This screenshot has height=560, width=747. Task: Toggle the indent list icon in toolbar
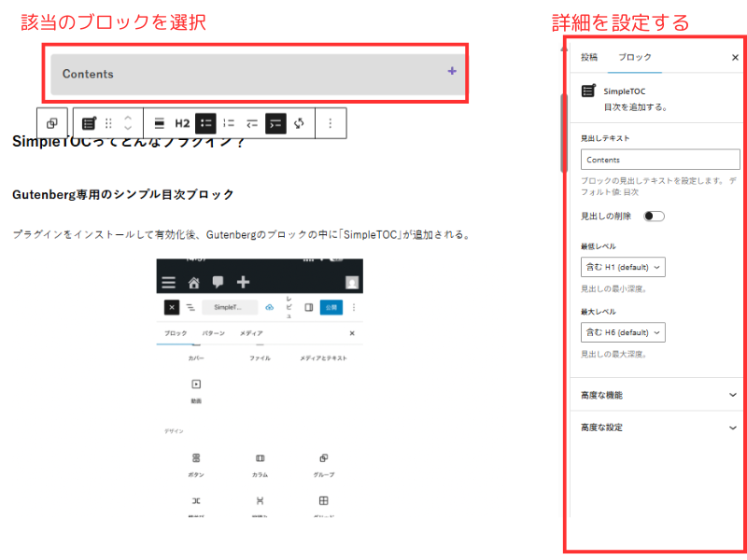pyautogui.click(x=275, y=123)
